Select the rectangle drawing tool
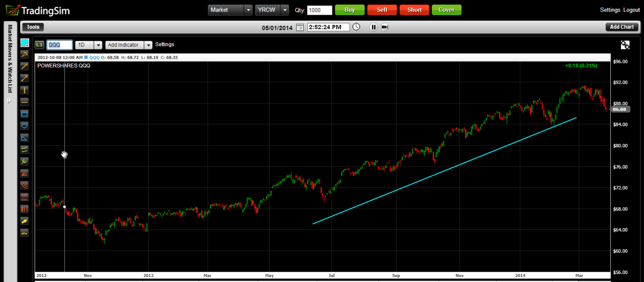The height and width of the screenshot is (282, 644). (24, 114)
